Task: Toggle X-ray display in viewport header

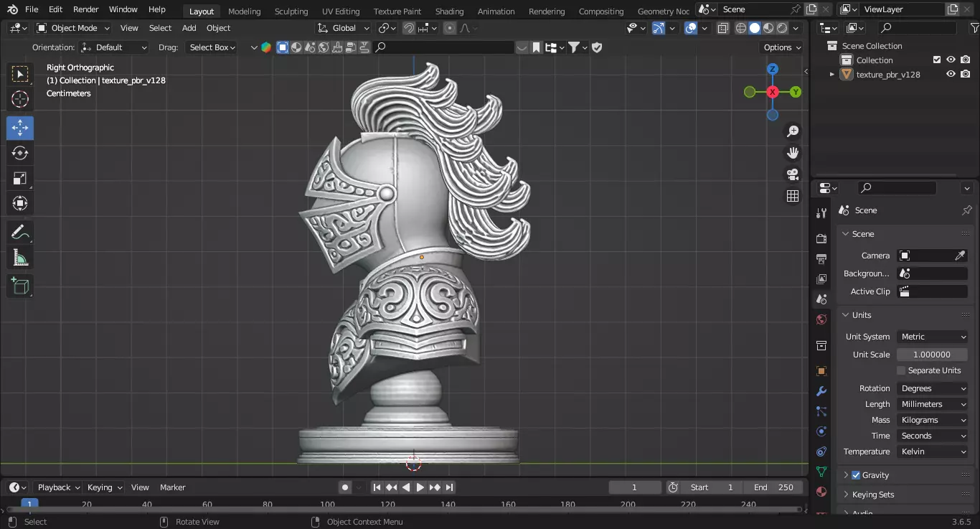Action: 722,28
